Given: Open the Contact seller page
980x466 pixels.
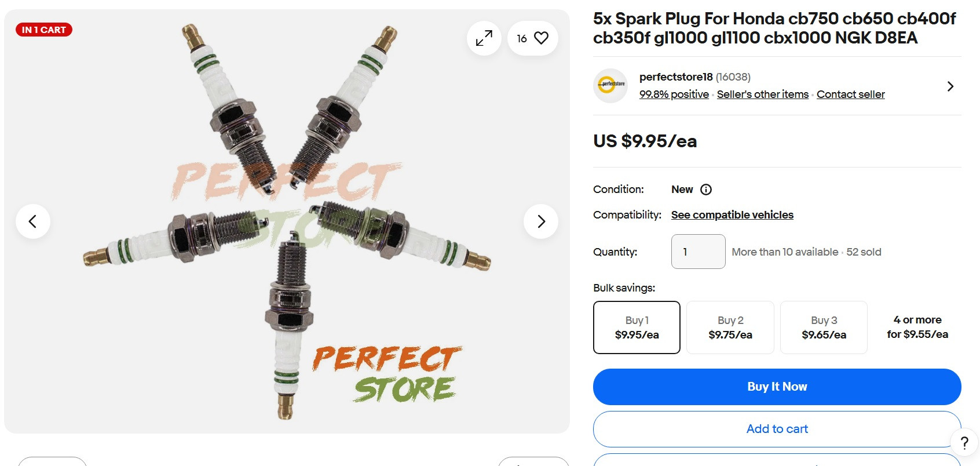Looking at the screenshot, I should click(850, 94).
